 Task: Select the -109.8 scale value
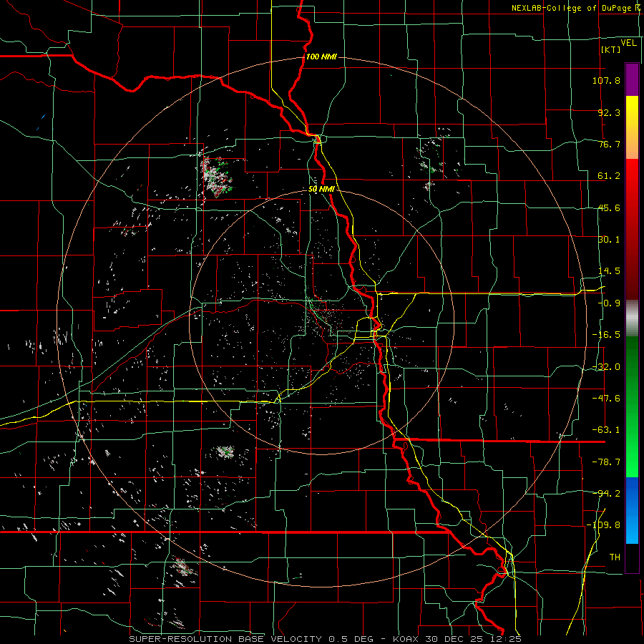coord(604,525)
